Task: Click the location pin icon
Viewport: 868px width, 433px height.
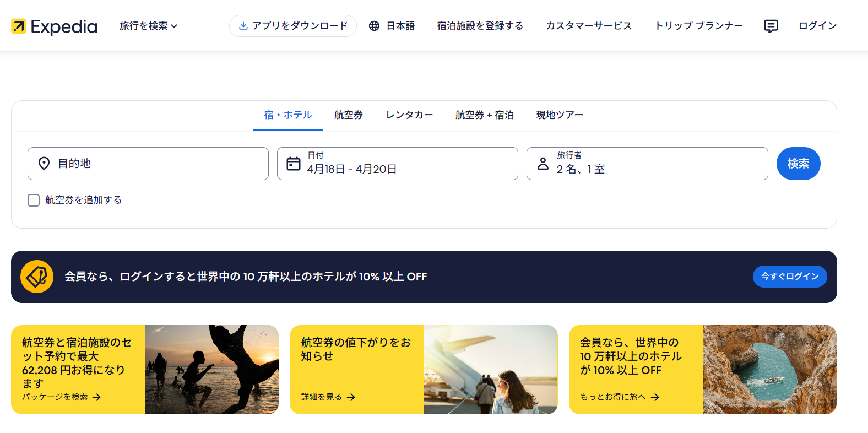Action: 44,164
